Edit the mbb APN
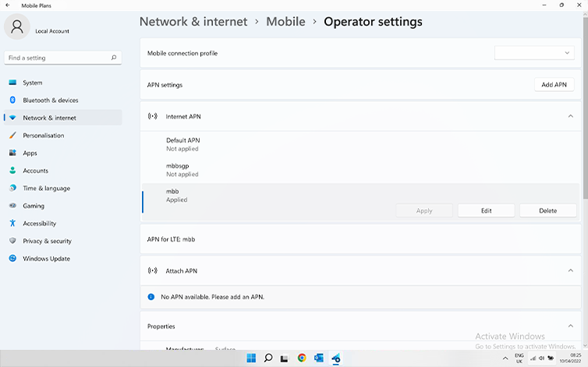 (x=486, y=210)
